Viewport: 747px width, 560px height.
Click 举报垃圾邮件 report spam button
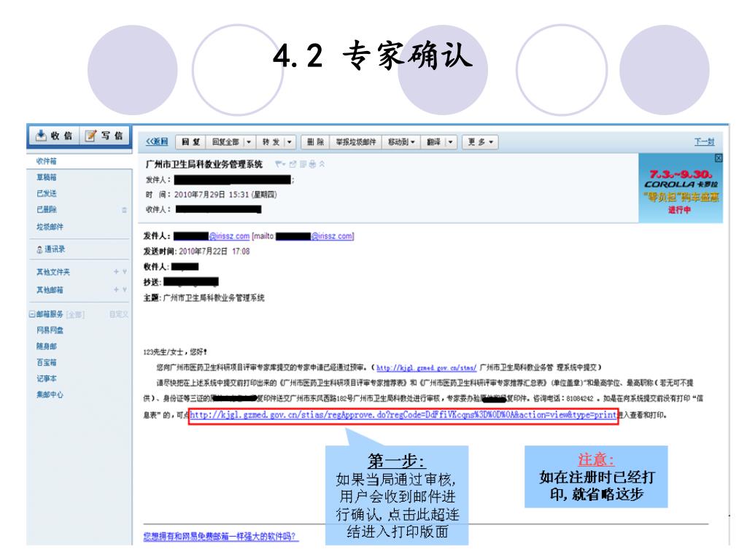point(356,142)
